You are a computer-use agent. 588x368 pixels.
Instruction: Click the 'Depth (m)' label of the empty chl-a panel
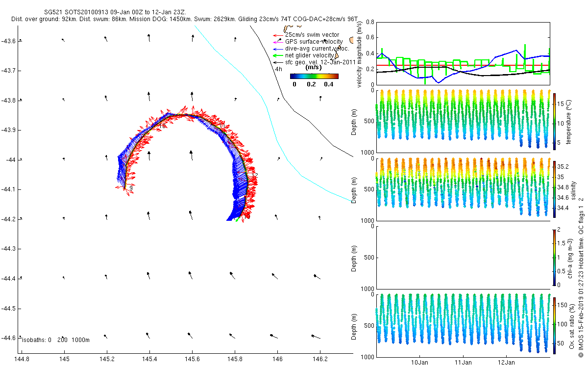tap(355, 258)
